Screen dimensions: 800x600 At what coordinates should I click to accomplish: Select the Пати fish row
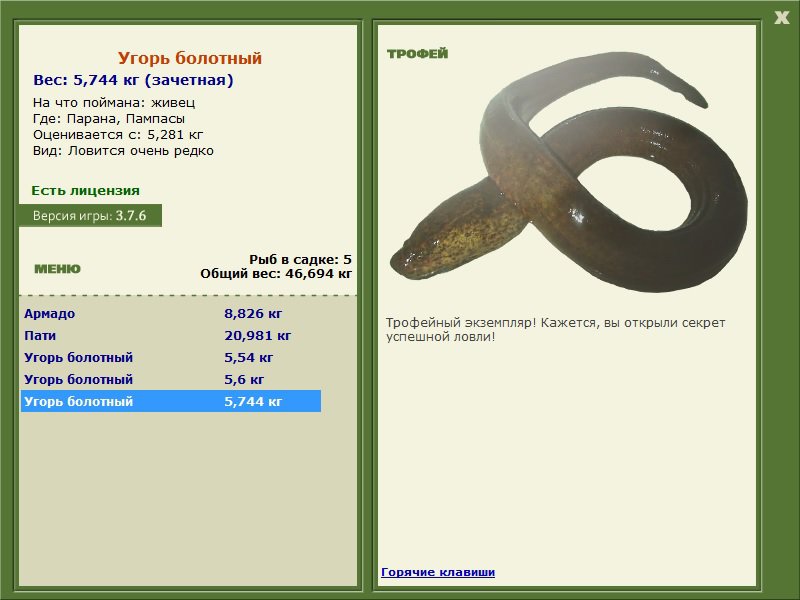[x=171, y=335]
